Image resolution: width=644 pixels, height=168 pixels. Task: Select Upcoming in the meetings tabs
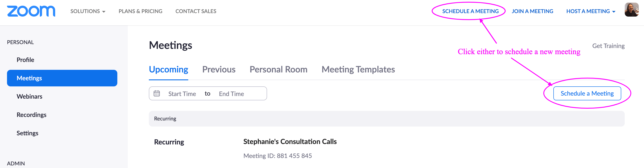pos(168,70)
